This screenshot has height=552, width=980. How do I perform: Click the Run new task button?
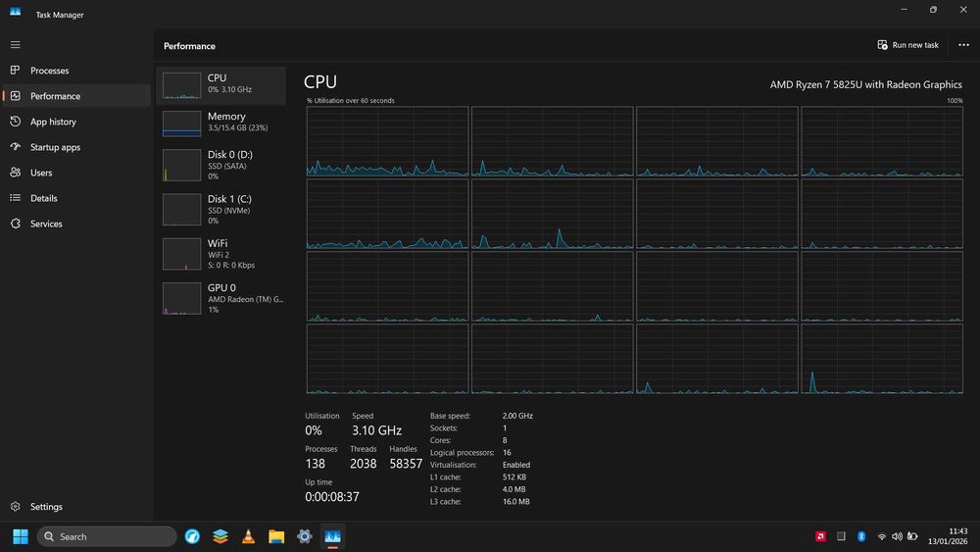[x=908, y=45]
